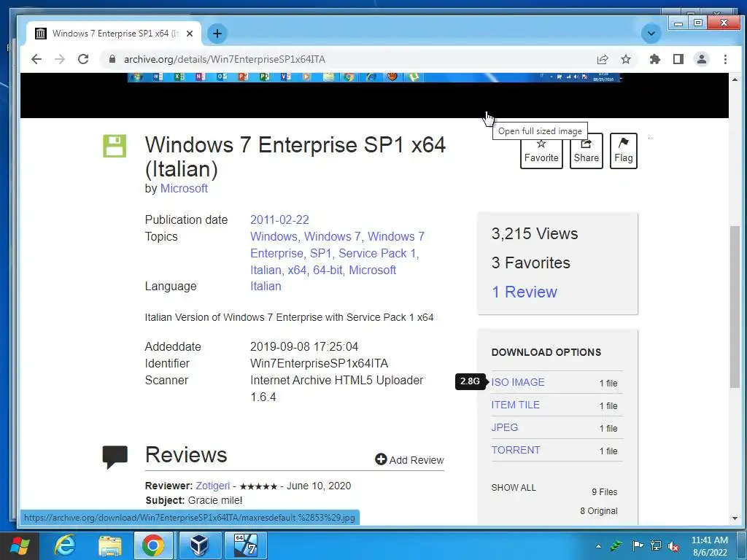Launch Internet Explorer from the taskbar

point(65,545)
